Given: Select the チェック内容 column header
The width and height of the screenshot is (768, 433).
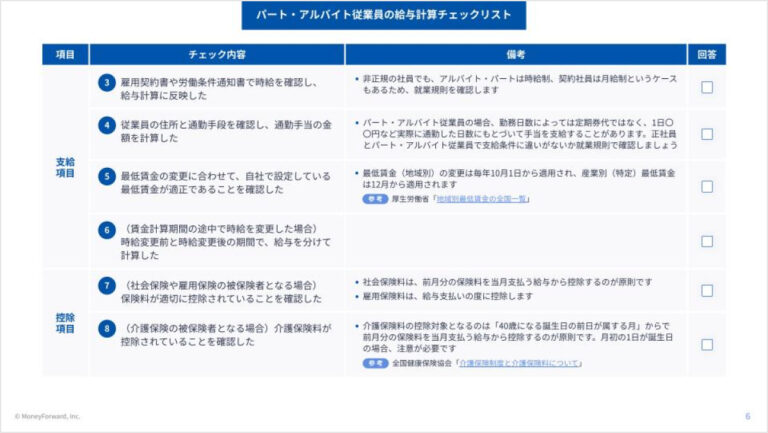Looking at the screenshot, I should [217, 54].
